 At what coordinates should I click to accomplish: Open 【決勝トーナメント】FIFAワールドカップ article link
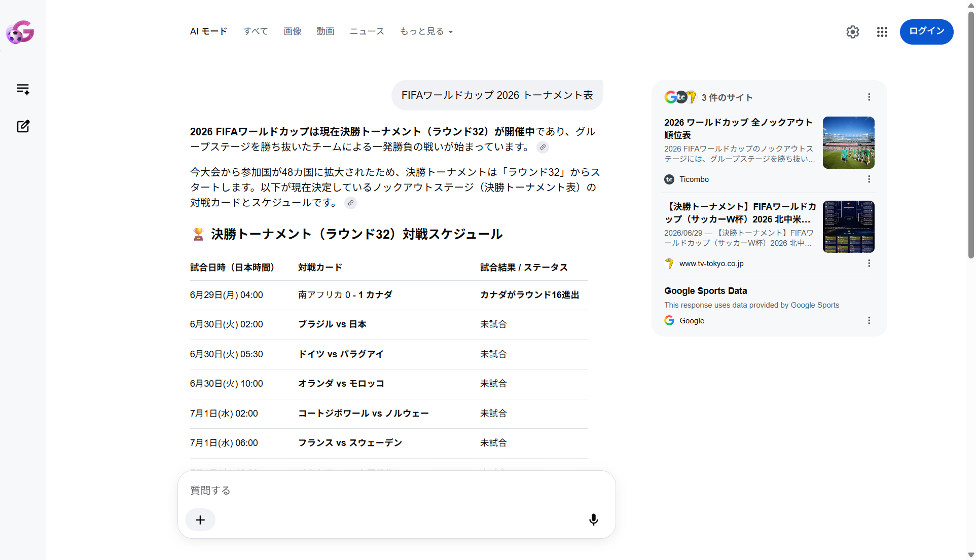[x=740, y=213]
